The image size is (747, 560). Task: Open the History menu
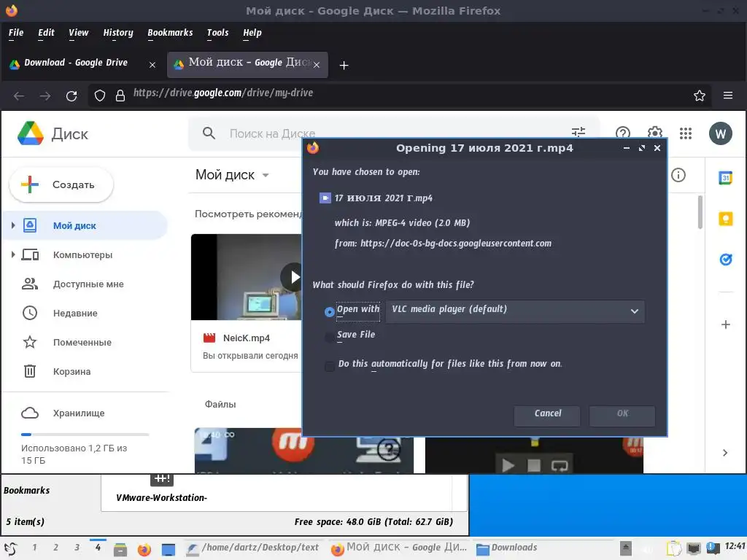coord(118,33)
